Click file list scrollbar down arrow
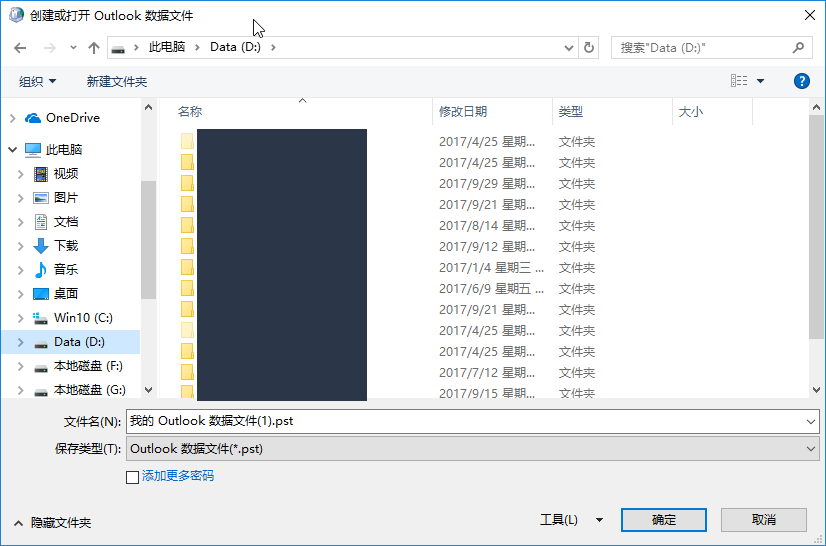The width and height of the screenshot is (826, 546). pos(817,390)
